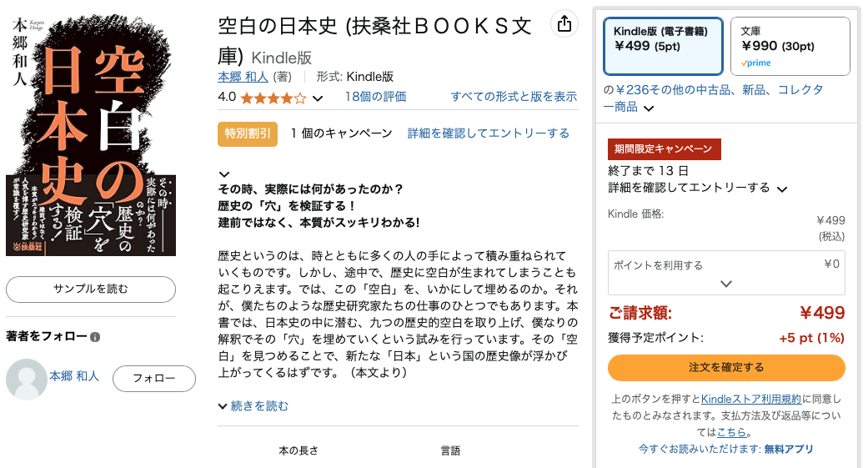Click the info icon next to 著者をフォロー
The height and width of the screenshot is (468, 868).
[x=95, y=337]
